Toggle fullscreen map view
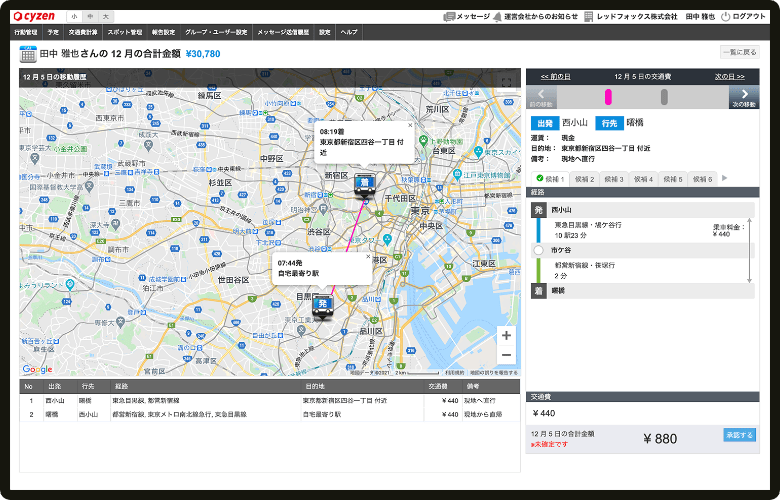780x500 pixels. (506, 83)
